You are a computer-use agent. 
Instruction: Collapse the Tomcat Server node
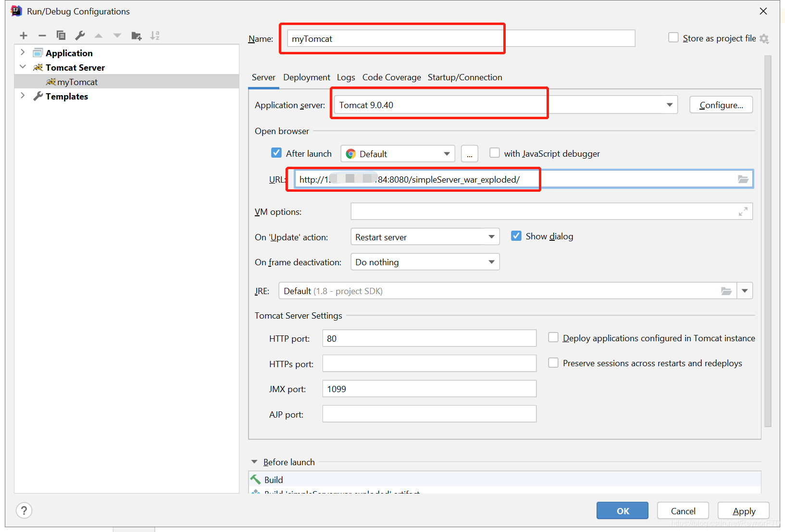[x=23, y=67]
